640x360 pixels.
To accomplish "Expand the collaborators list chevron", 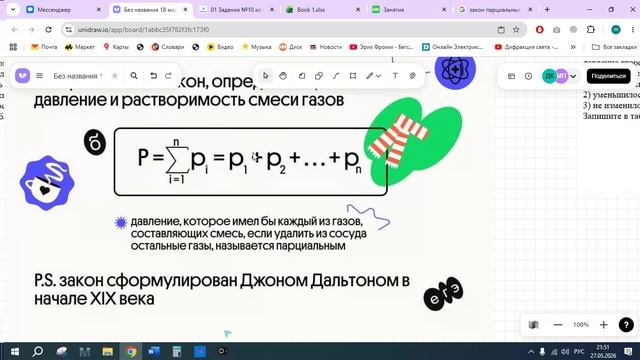I will [573, 76].
